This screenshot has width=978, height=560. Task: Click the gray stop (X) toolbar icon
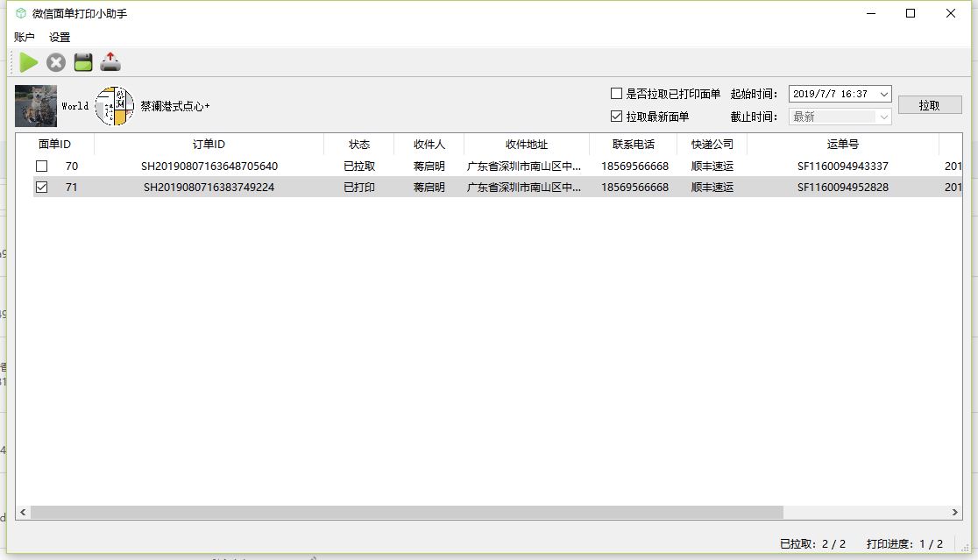pos(55,62)
